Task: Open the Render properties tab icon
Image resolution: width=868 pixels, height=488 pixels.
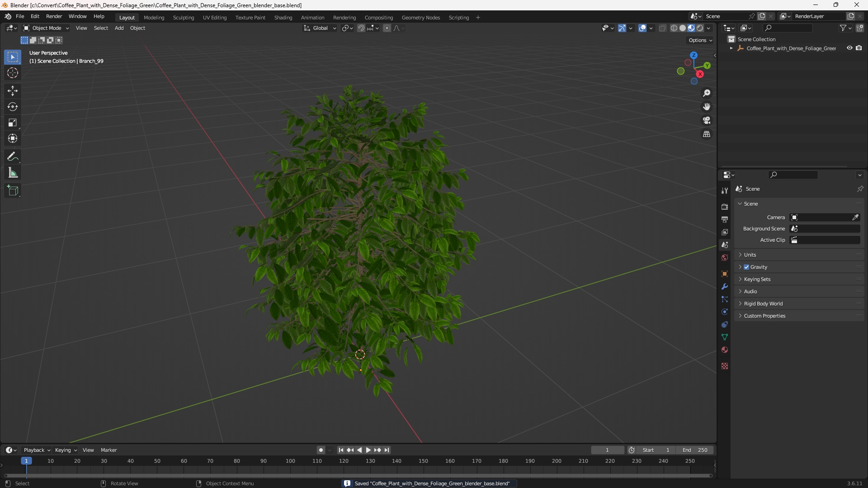Action: (725, 206)
